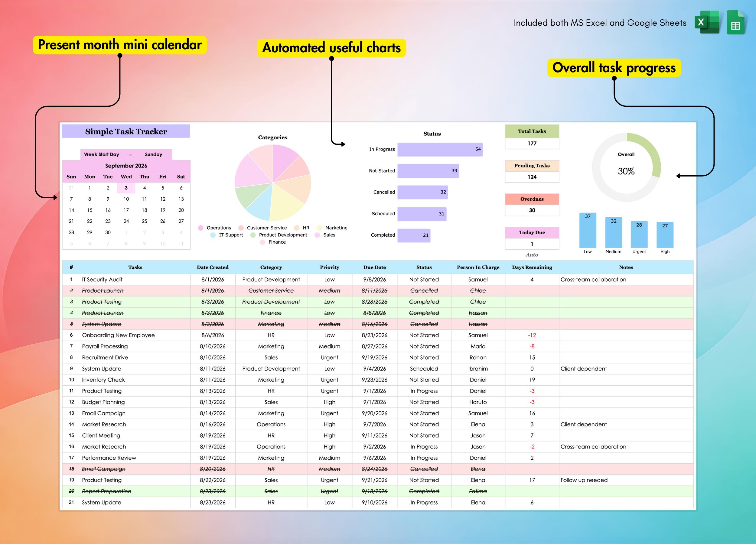The height and width of the screenshot is (544, 756).
Task: Click the Google Sheets logo icon
Action: point(736,22)
